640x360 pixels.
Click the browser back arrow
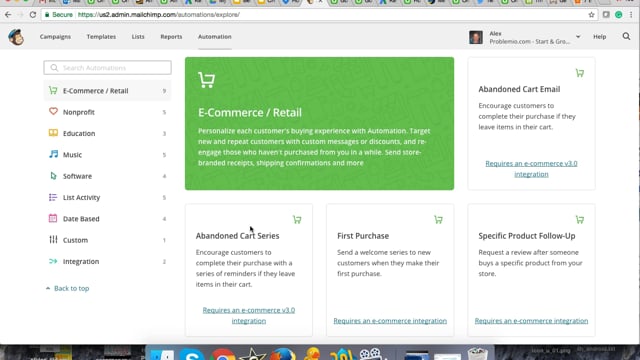tap(8, 15)
